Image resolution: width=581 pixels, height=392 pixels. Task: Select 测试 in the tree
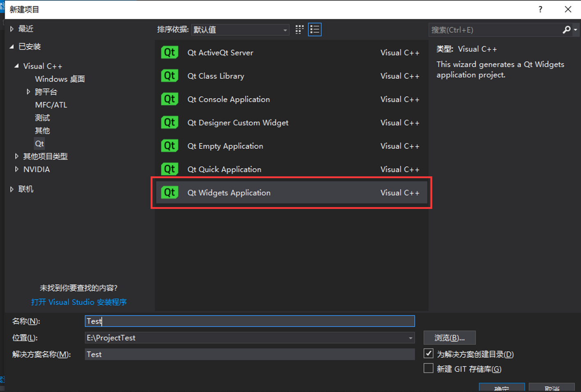[x=42, y=118]
